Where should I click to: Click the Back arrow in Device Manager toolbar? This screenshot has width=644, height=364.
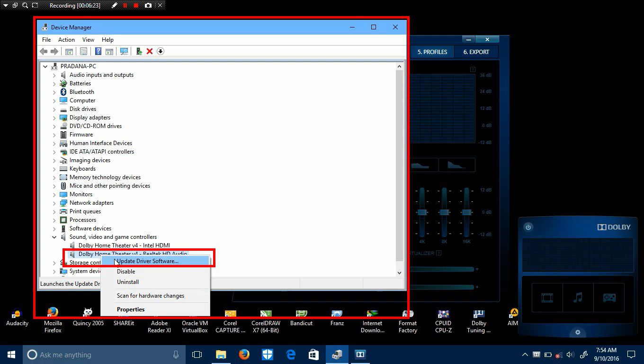[x=44, y=51]
